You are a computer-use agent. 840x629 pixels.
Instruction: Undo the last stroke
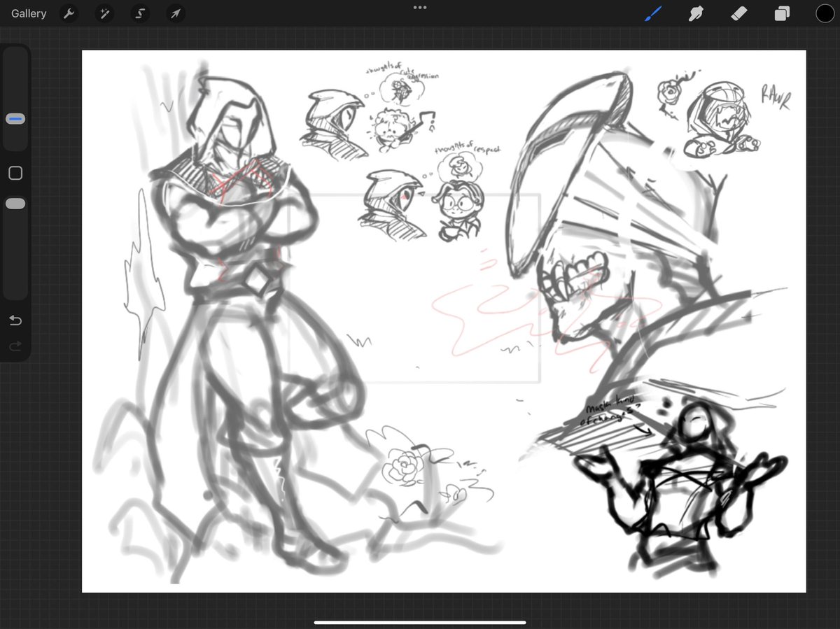pos(15,320)
